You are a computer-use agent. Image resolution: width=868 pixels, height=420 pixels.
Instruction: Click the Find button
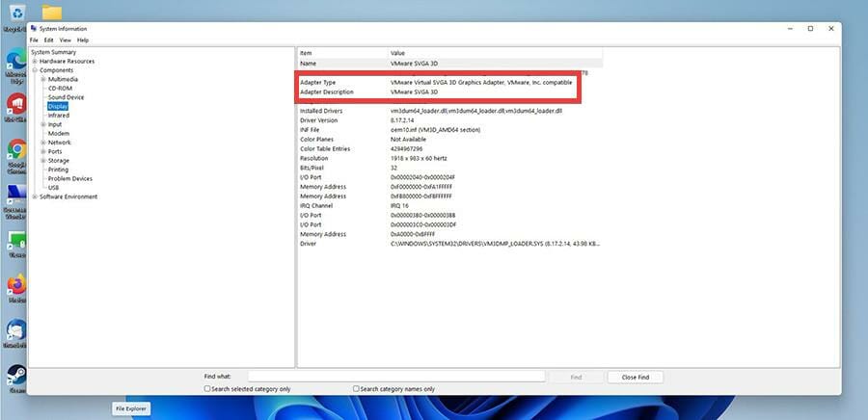click(x=576, y=377)
